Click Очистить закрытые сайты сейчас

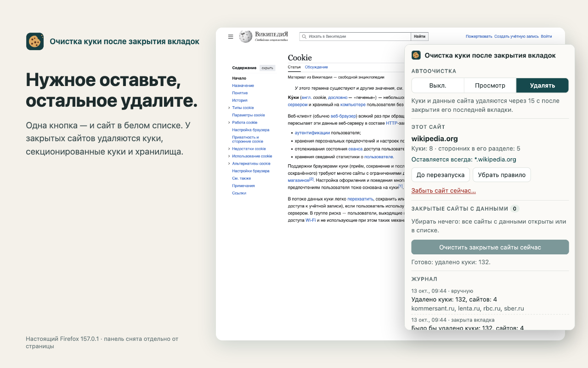(x=490, y=247)
